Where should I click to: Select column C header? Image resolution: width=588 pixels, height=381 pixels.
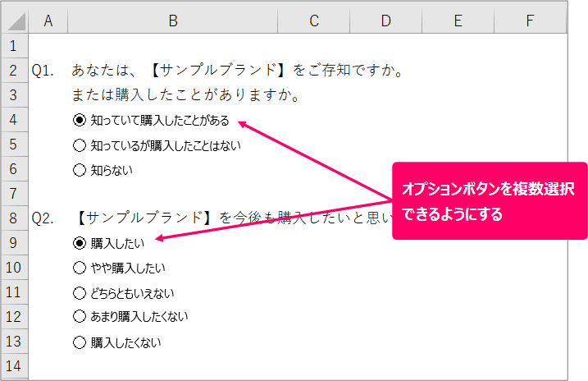pyautogui.click(x=314, y=21)
